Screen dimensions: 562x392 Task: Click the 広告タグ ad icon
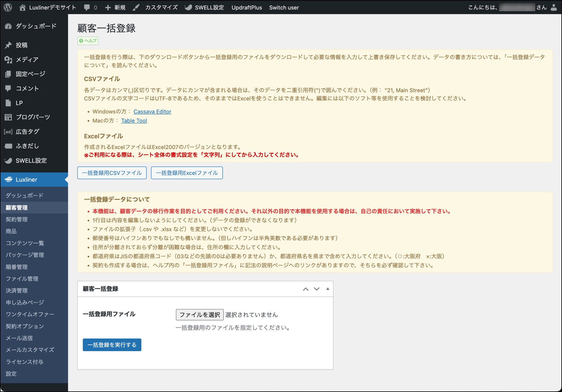point(8,132)
